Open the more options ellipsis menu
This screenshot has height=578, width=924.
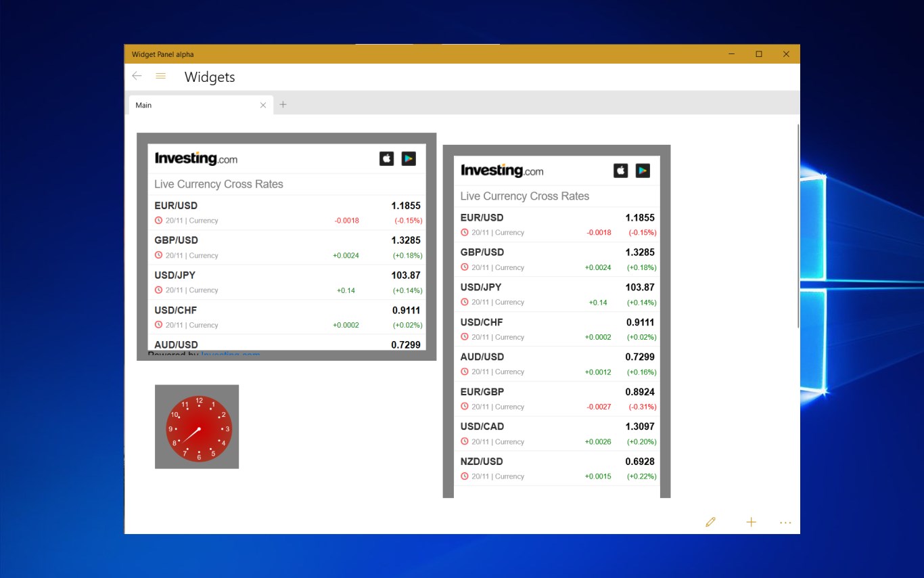pos(785,523)
